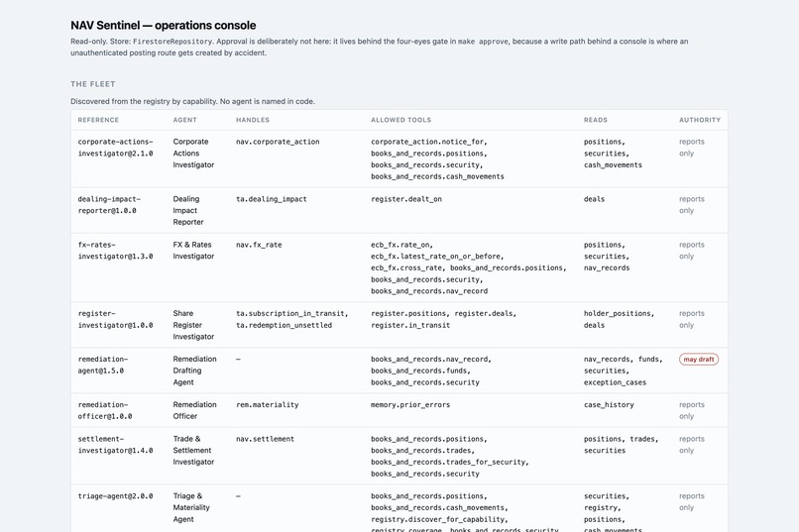Screen dimensions: 799x532
Task: Click the Remediation Drafting Agent name
Action: pos(194,371)
